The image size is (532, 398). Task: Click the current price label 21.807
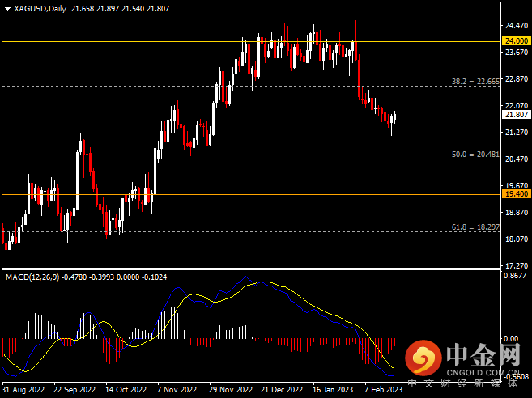coord(516,115)
